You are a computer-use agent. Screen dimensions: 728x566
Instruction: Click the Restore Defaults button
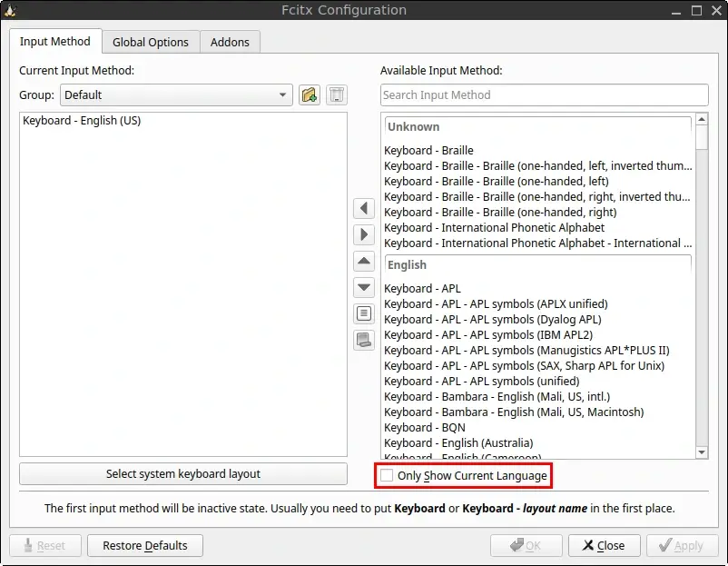[x=145, y=545]
